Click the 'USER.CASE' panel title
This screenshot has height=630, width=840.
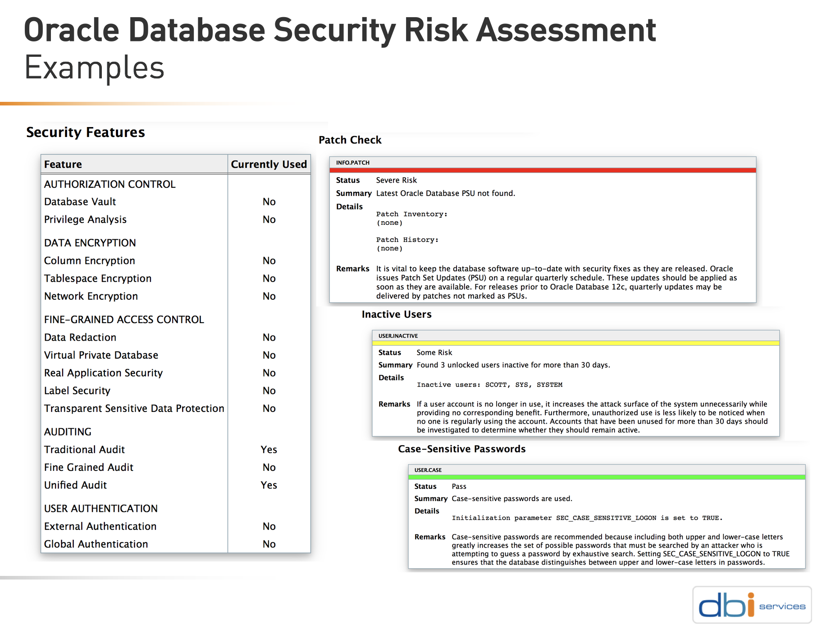428,470
